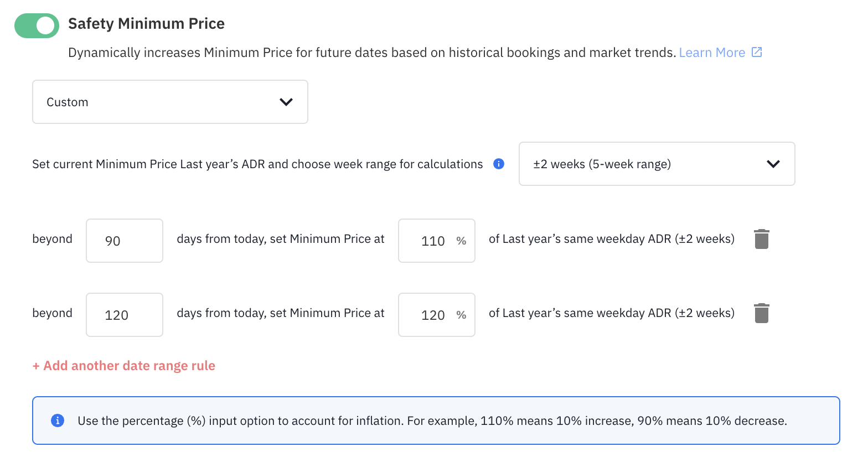This screenshot has width=868, height=457.
Task: Delete the 90-day rule with the trash icon
Action: pyautogui.click(x=762, y=239)
